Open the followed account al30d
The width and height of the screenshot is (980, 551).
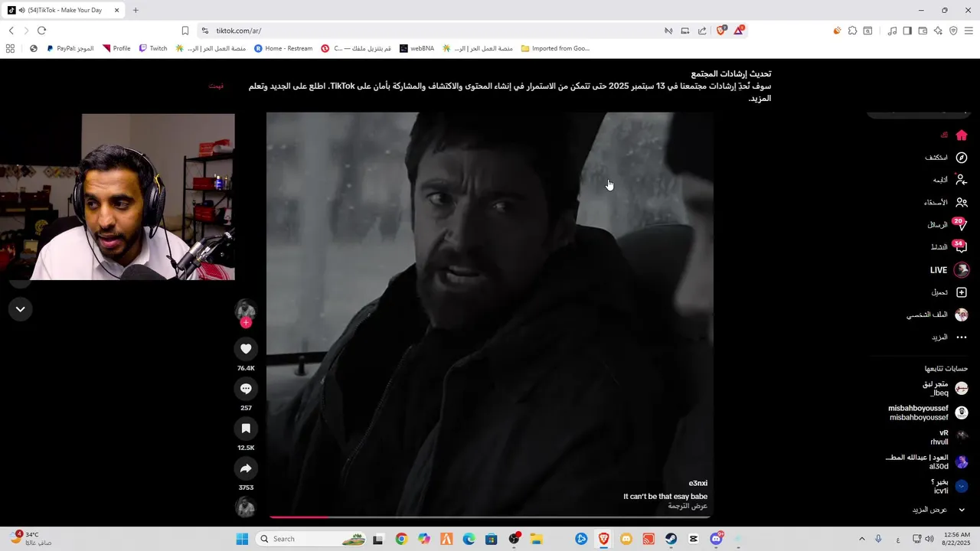(928, 462)
